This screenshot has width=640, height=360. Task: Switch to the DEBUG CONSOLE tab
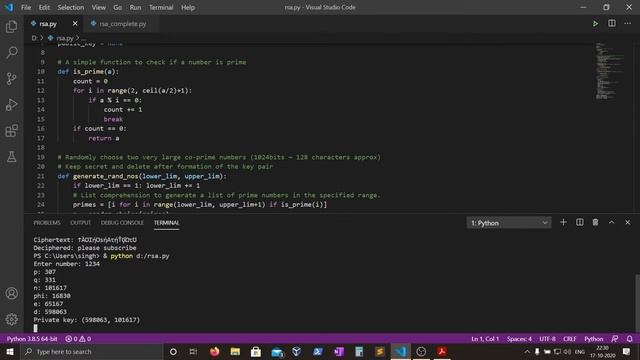[x=122, y=222]
